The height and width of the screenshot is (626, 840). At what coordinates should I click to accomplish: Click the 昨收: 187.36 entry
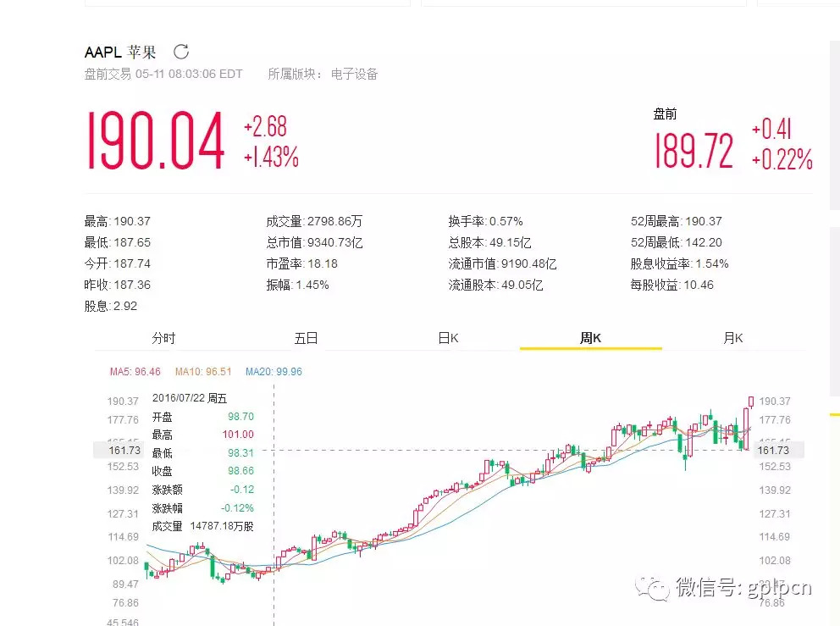(118, 285)
